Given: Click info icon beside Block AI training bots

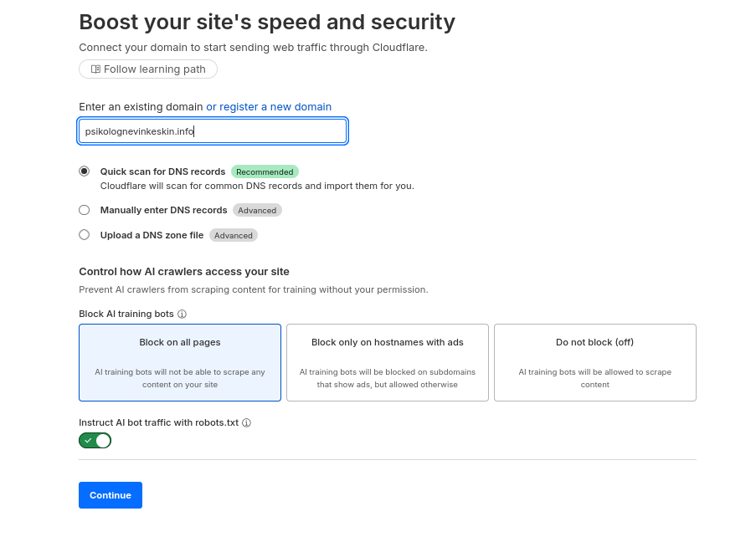Looking at the screenshot, I should click(182, 315).
